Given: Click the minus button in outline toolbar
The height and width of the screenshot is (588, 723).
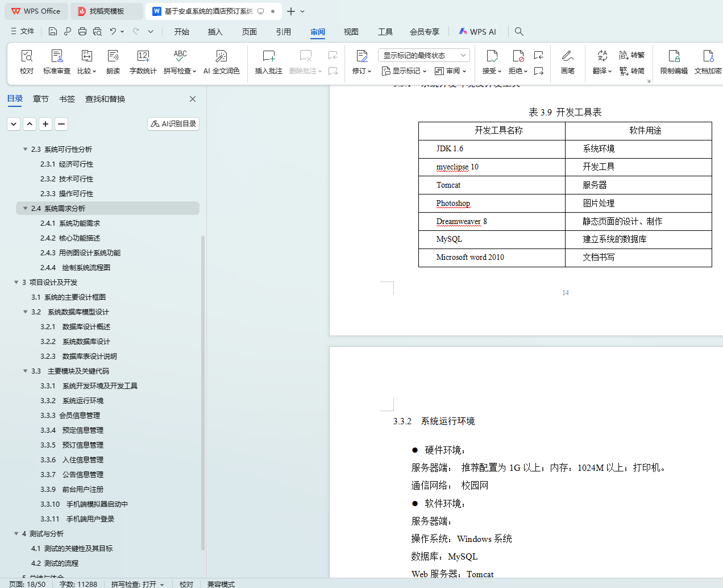Looking at the screenshot, I should 61,123.
